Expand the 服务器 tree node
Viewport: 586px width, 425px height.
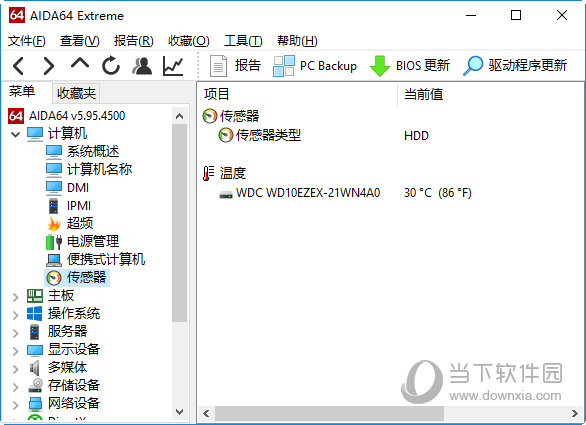pyautogui.click(x=15, y=333)
